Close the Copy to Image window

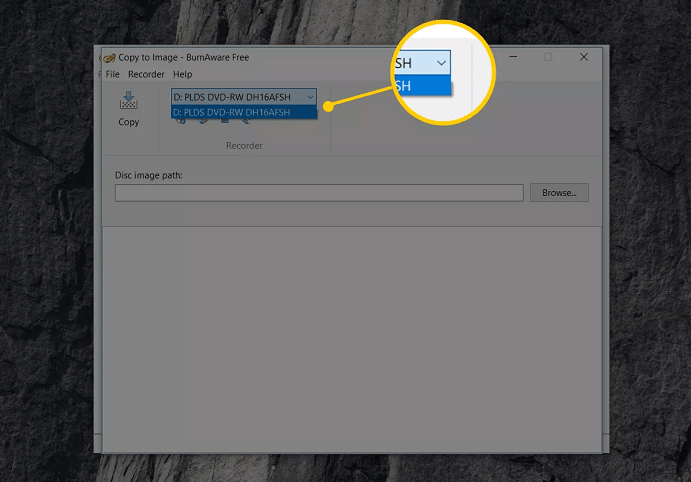click(x=583, y=57)
